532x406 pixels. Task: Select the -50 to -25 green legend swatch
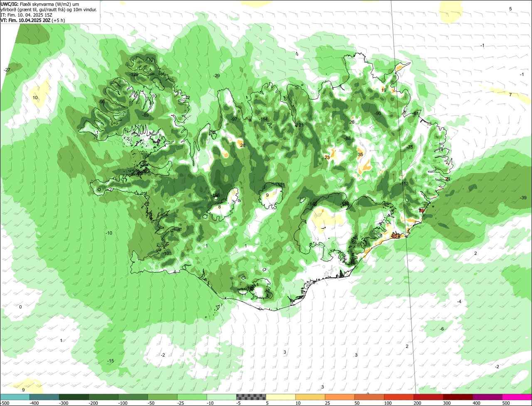163,397
